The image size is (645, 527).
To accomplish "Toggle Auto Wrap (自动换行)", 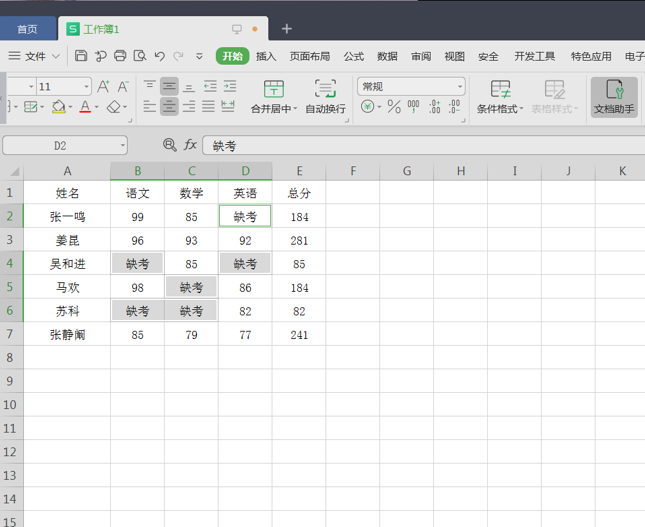I will (325, 98).
